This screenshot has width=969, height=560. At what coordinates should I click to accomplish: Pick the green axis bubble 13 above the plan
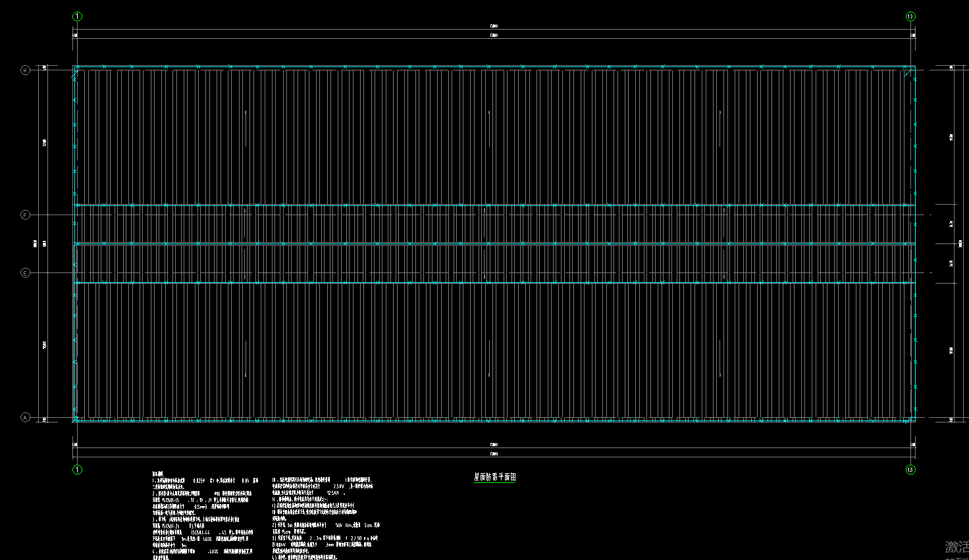pos(910,16)
